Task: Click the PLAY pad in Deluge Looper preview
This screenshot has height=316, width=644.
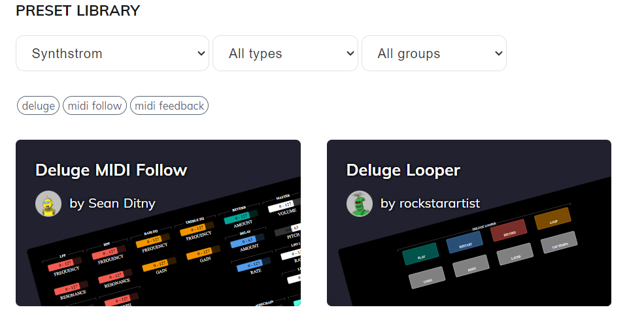Action: click(421, 254)
